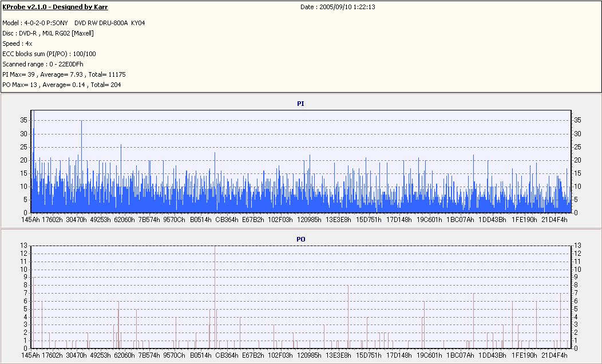Click the 35 value on PI chart's left axis
602x364 pixels.
coord(23,120)
